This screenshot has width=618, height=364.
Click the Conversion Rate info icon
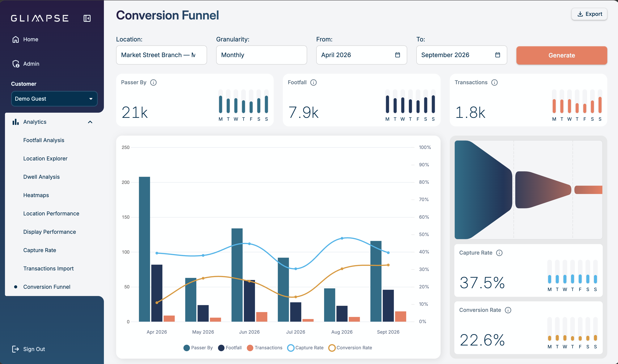click(508, 310)
